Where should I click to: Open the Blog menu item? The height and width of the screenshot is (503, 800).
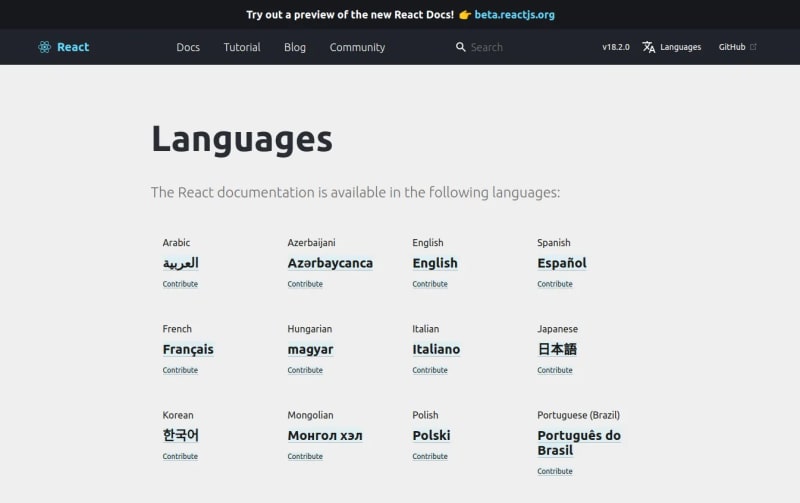295,47
